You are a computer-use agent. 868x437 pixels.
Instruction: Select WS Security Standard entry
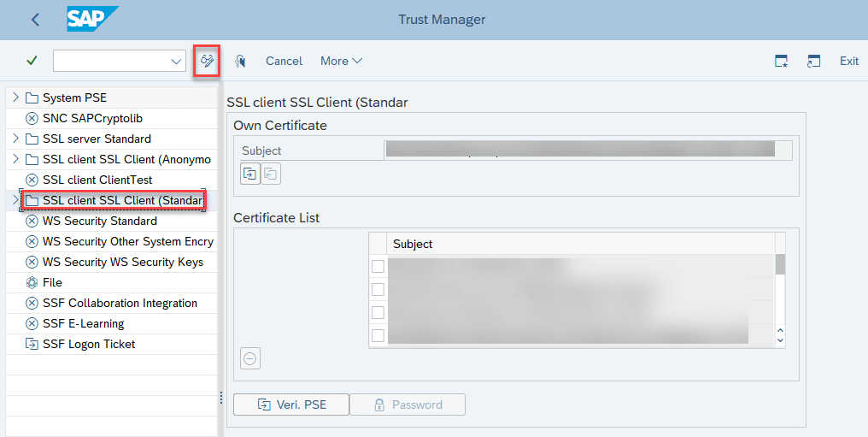(x=100, y=221)
